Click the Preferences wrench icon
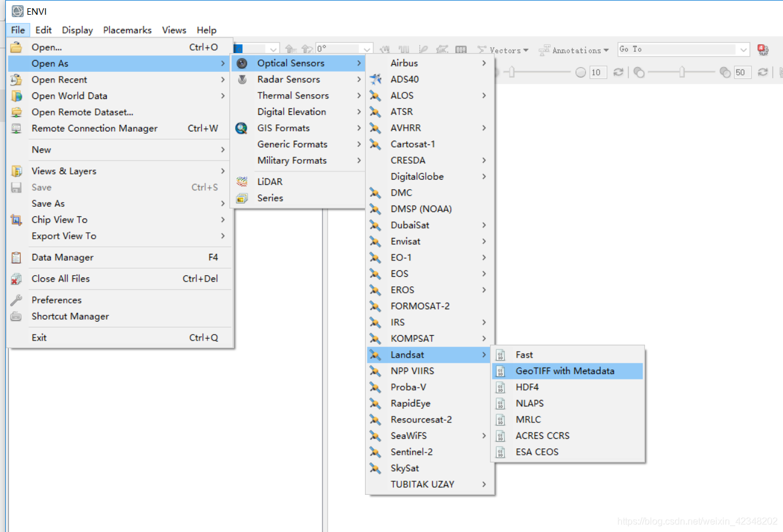The image size is (783, 532). click(17, 300)
